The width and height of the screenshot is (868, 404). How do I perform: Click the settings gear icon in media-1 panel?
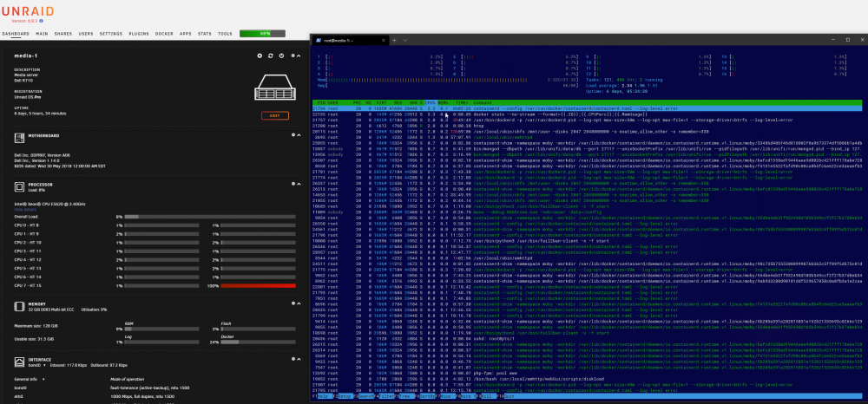tap(260, 55)
